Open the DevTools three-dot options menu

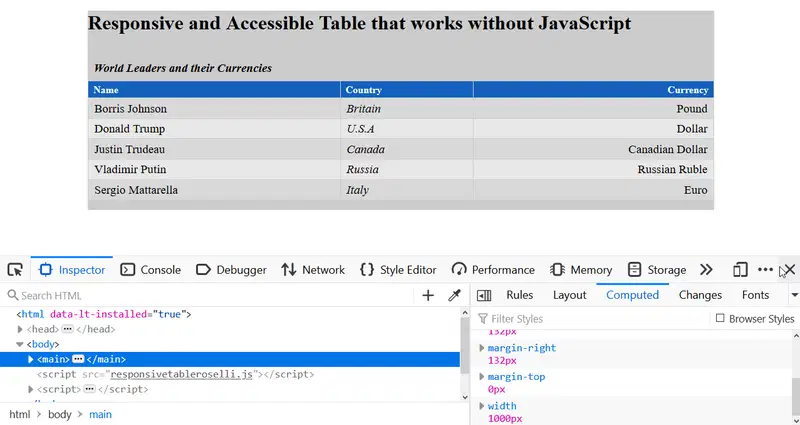click(765, 269)
